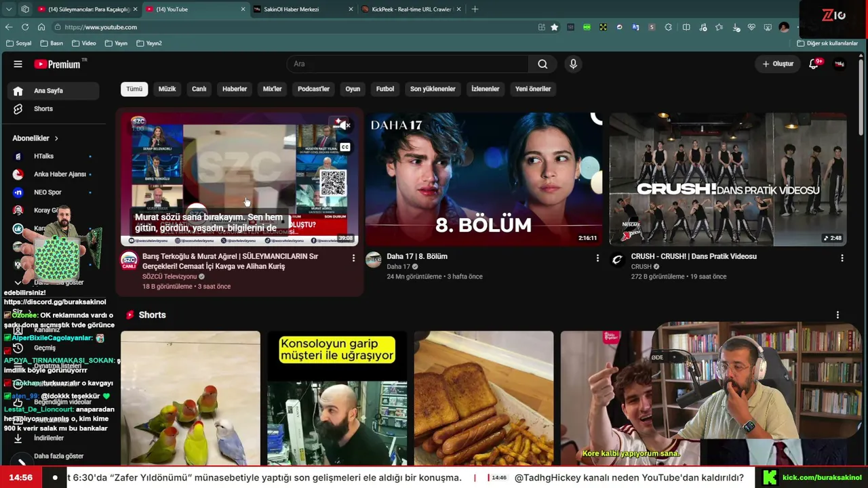
Task: Open the 'Diğer sık kullanılanlar' bookmarks folder
Action: pyautogui.click(x=828, y=43)
